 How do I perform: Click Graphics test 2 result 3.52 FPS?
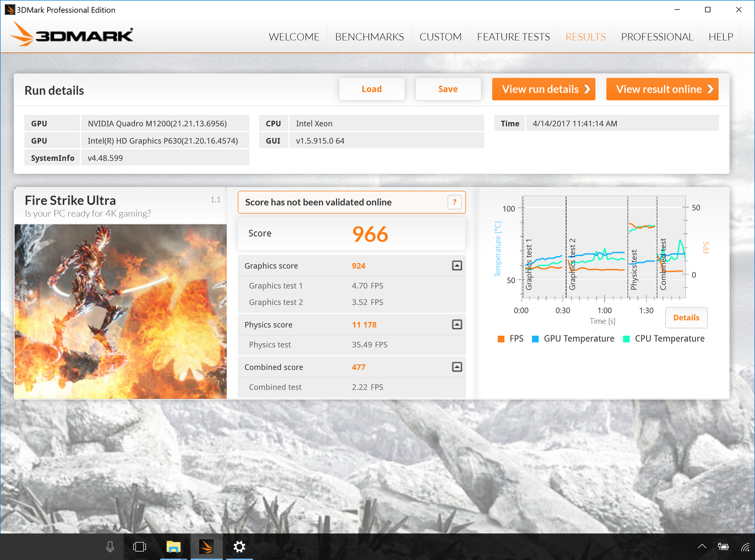[367, 302]
